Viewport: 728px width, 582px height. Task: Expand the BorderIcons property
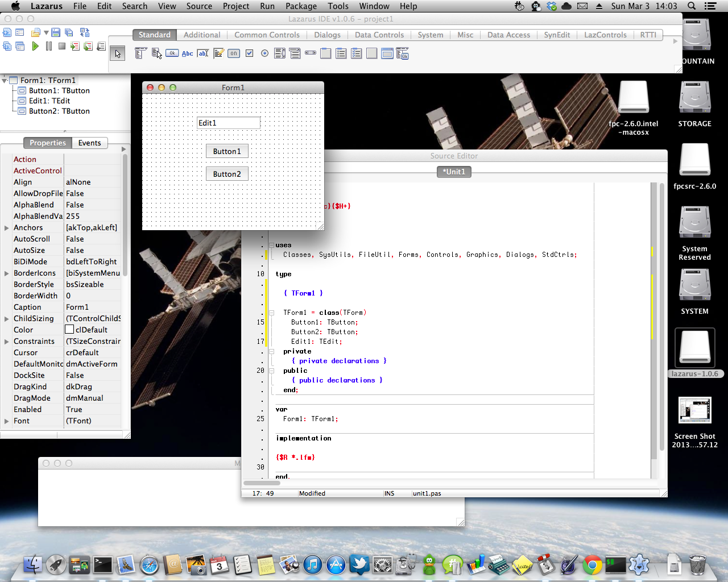(6, 273)
